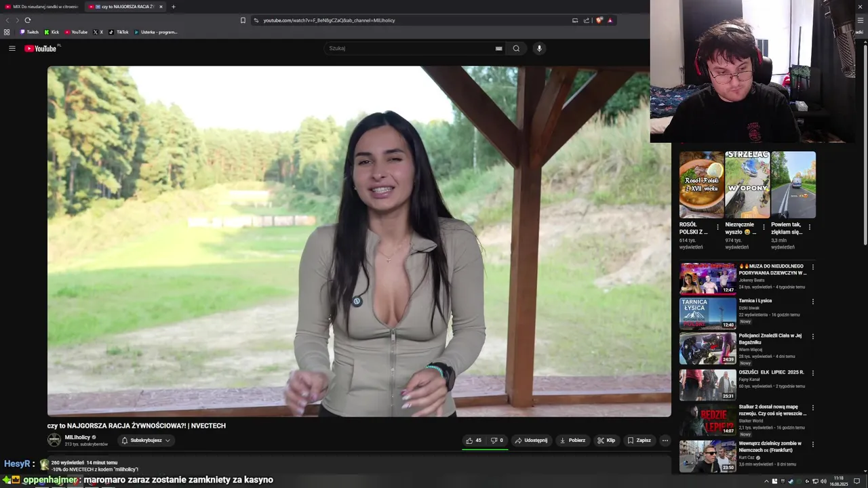Reload the page in the browser

(28, 20)
